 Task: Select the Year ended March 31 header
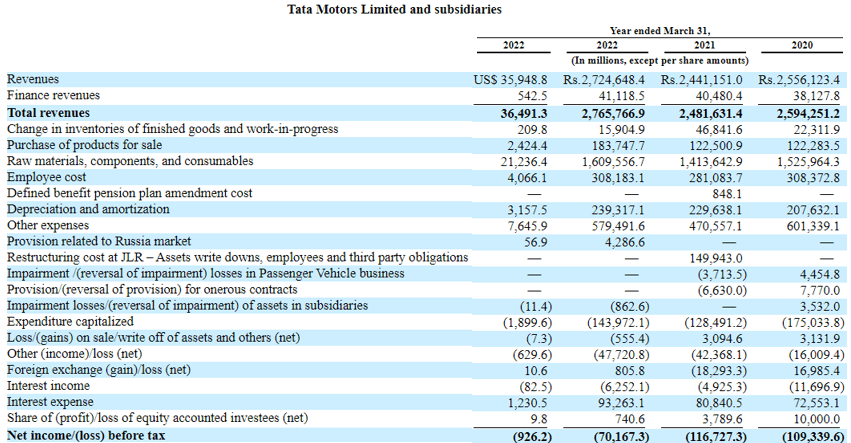[659, 31]
